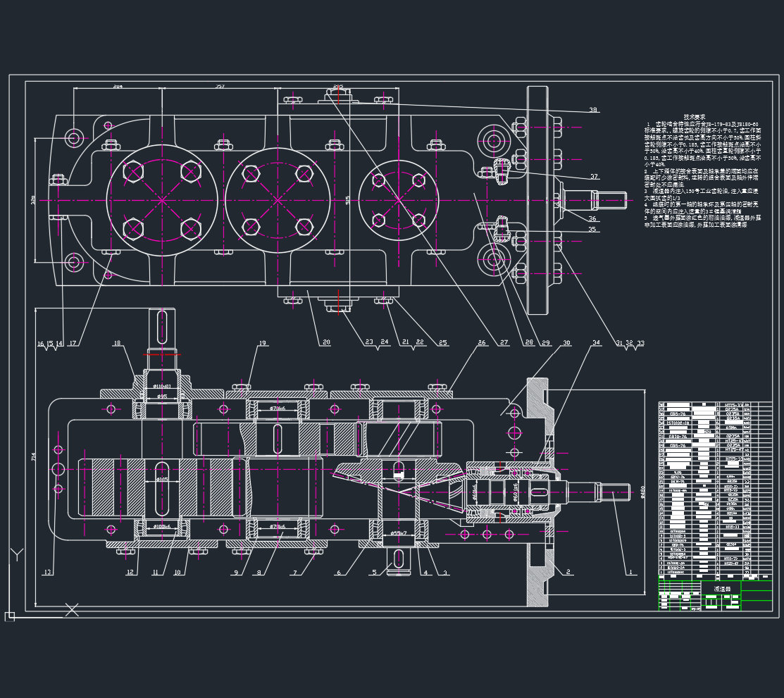The height and width of the screenshot is (698, 784).
Task: Click part label 25
Action: coord(443,342)
